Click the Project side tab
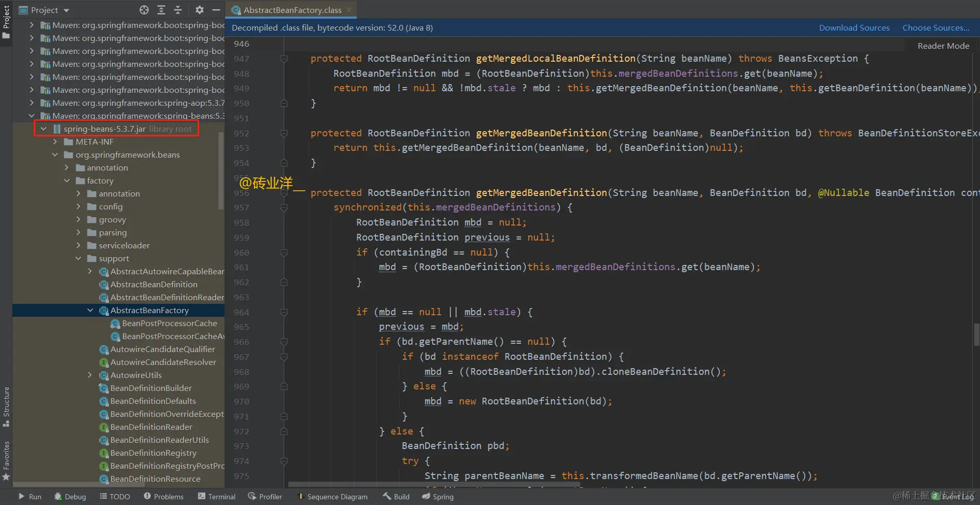Image resolution: width=980 pixels, height=505 pixels. click(6, 22)
